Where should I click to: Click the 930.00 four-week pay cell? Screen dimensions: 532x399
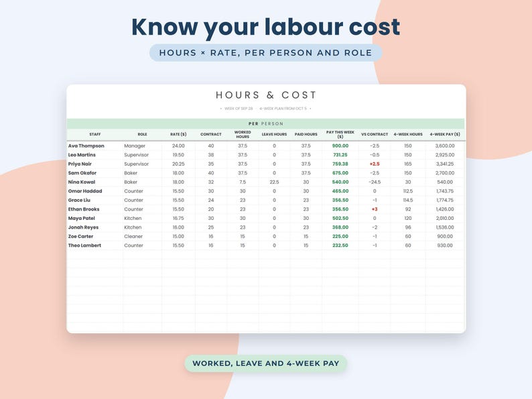point(445,245)
